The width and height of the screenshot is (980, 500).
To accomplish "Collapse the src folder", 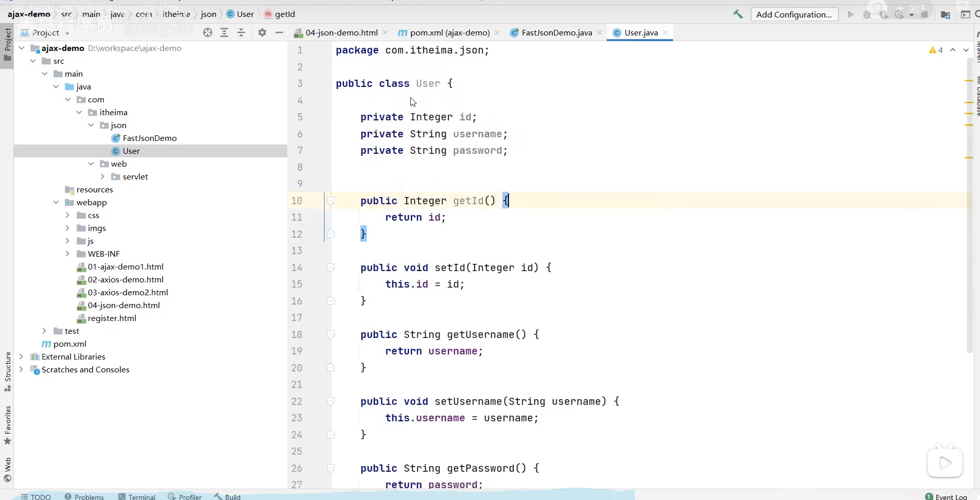I will point(33,61).
